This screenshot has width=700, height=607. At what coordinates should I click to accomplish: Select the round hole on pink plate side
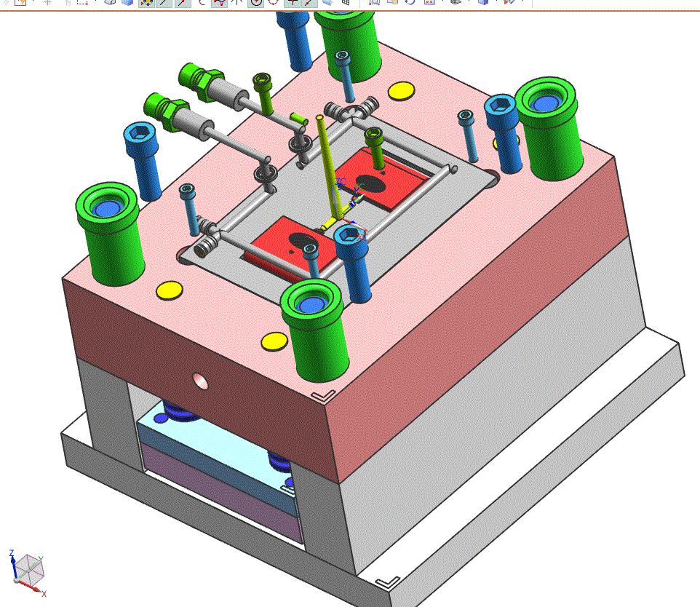click(x=200, y=381)
